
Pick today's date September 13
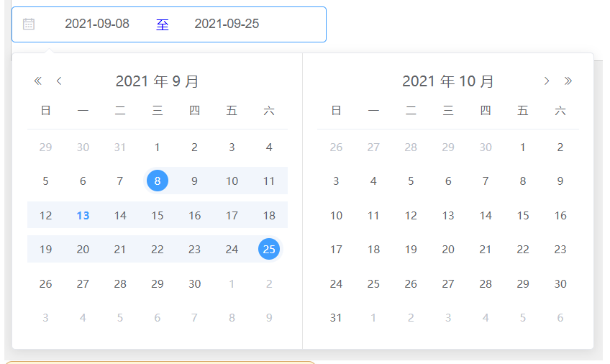(x=83, y=216)
